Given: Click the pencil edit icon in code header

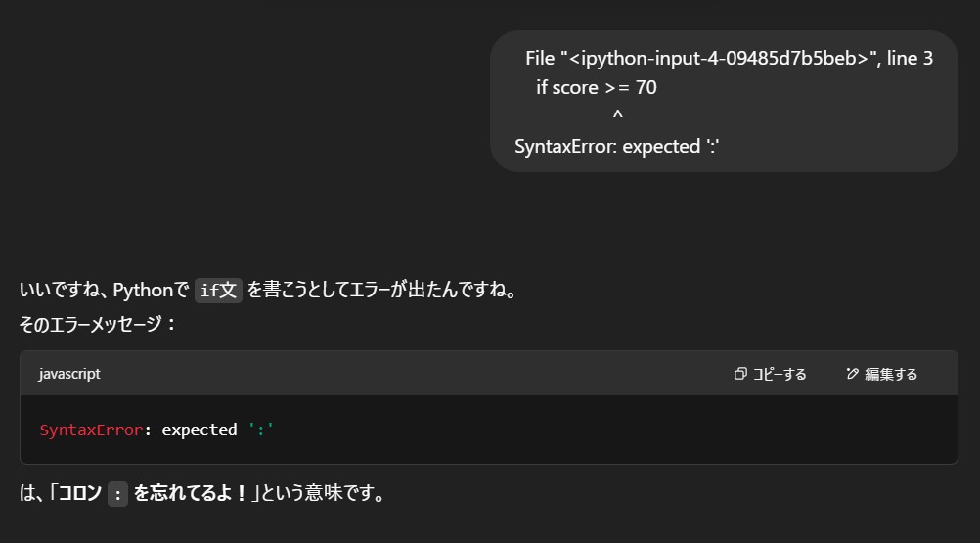Looking at the screenshot, I should [x=852, y=374].
